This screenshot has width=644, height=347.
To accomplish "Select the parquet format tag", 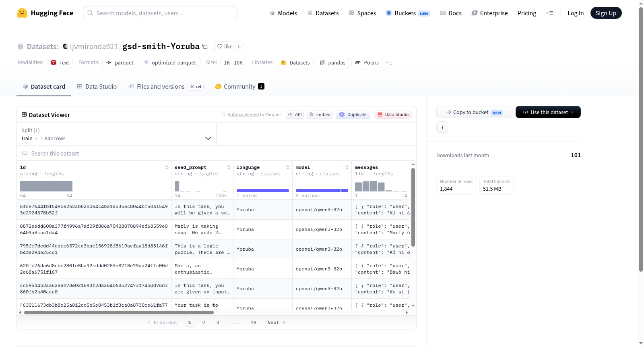I will 120,62.
